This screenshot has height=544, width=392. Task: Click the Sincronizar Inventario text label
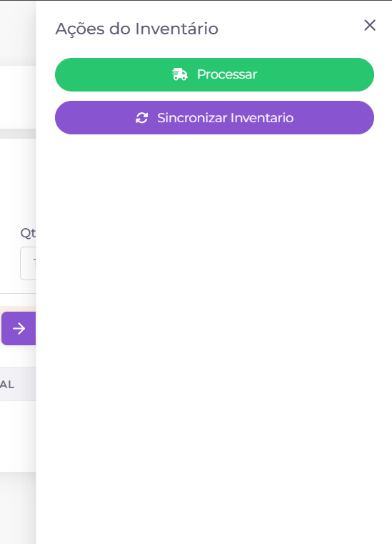[x=226, y=118]
